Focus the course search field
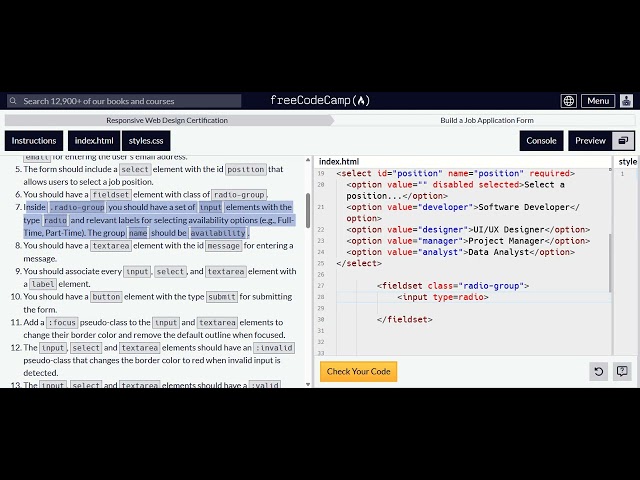This screenshot has height=480, width=640. point(124,101)
